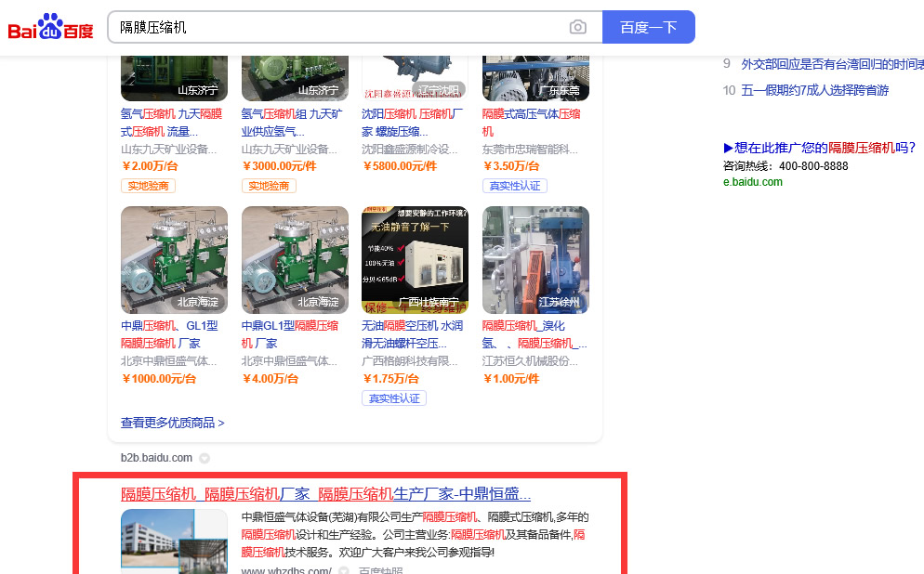Screen dimensions: 924x574
Task: Open hot search item 外交部回应是否有台湾回归的时间表
Action: point(831,64)
